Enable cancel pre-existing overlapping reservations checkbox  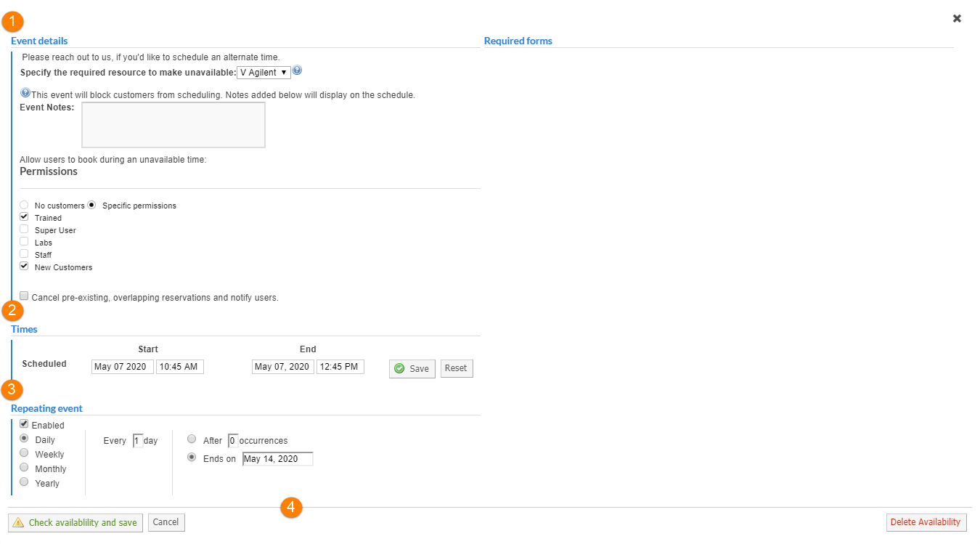point(25,296)
